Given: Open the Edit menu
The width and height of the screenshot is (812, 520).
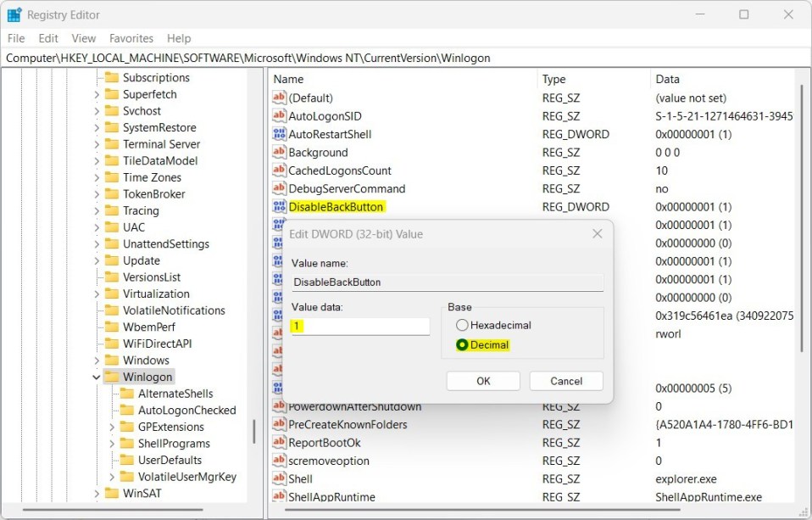Looking at the screenshot, I should point(48,38).
